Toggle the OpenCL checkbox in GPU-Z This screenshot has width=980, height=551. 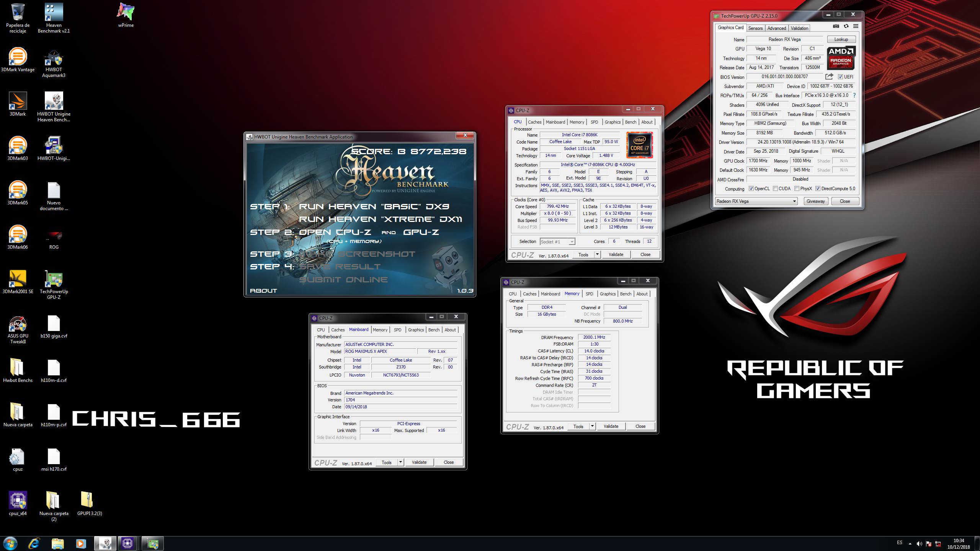point(751,189)
